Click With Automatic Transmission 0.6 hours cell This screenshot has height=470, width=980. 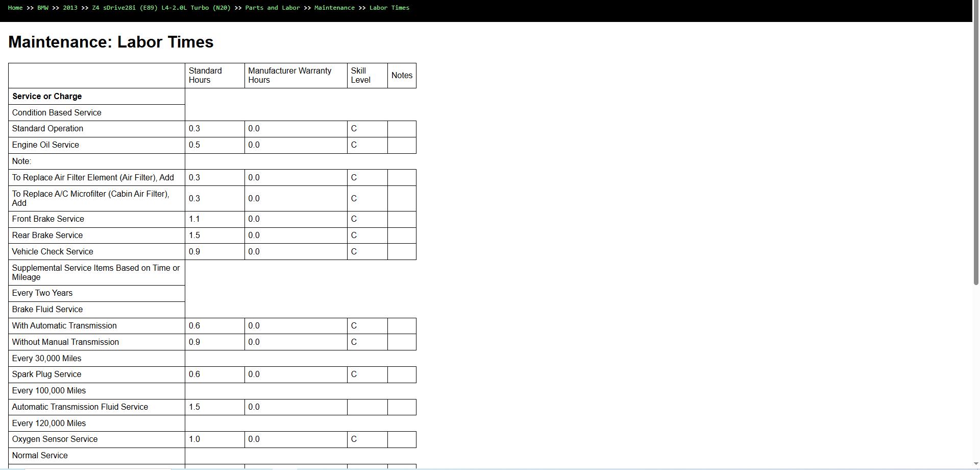214,326
